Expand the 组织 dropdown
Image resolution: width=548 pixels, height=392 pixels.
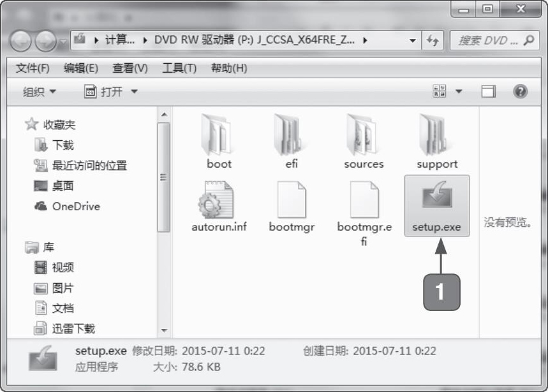[39, 92]
